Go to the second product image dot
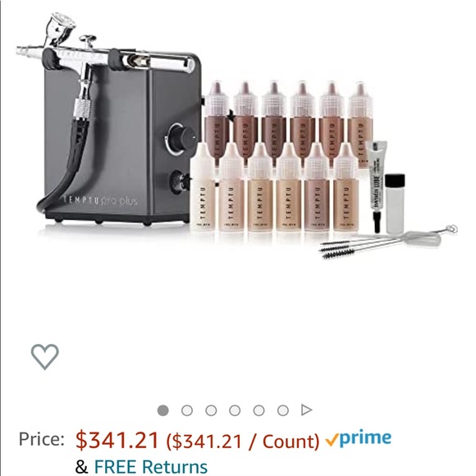This screenshot has width=476, height=476. (x=187, y=410)
